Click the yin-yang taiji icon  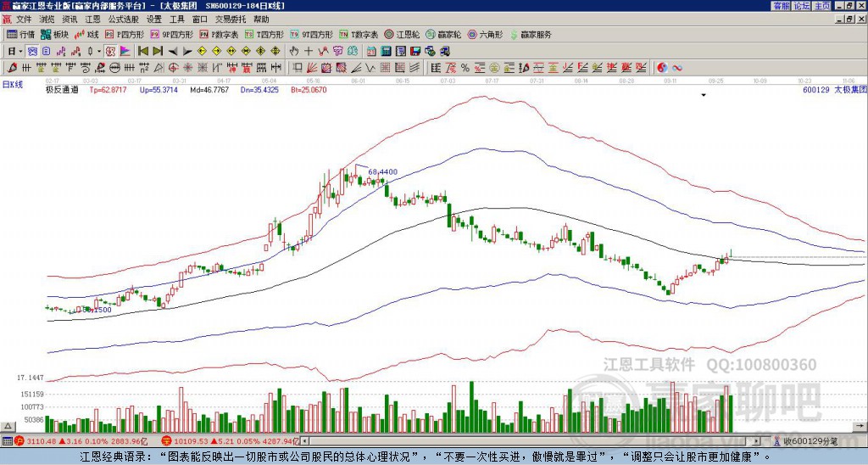(662, 68)
